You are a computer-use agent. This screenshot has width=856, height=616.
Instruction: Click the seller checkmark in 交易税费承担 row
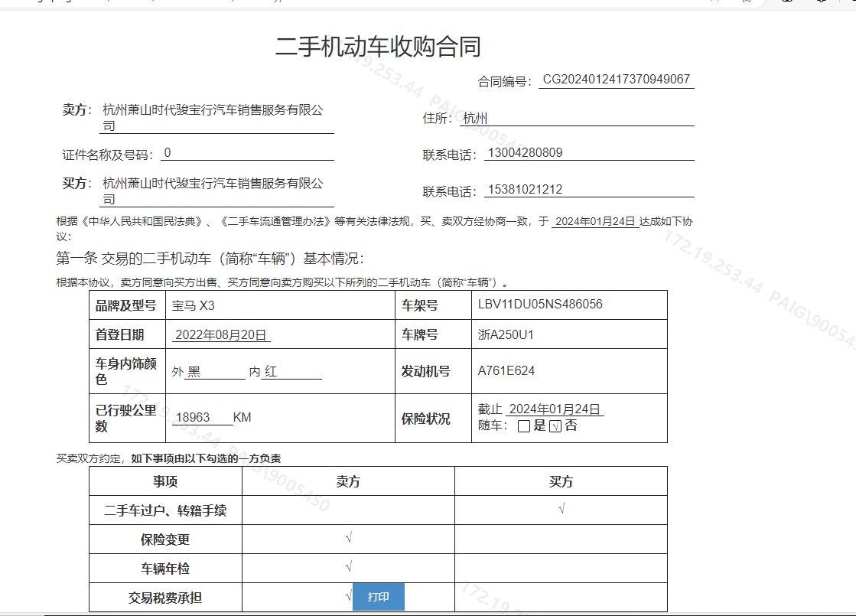click(x=348, y=596)
